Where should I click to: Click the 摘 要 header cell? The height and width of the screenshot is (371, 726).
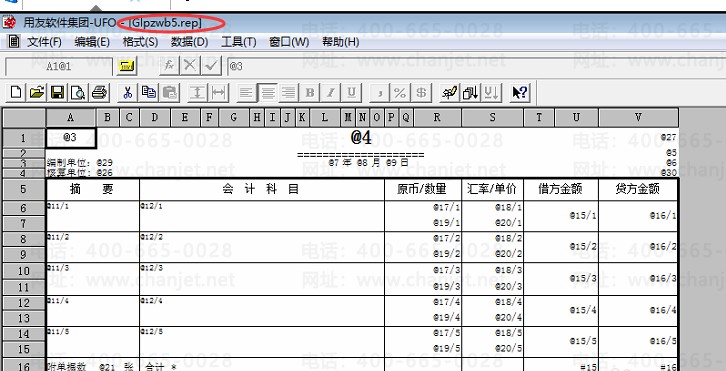pyautogui.click(x=93, y=189)
